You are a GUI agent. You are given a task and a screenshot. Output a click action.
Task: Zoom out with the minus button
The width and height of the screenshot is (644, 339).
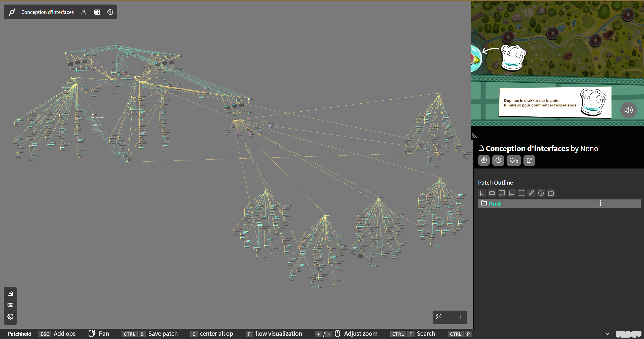[450, 317]
